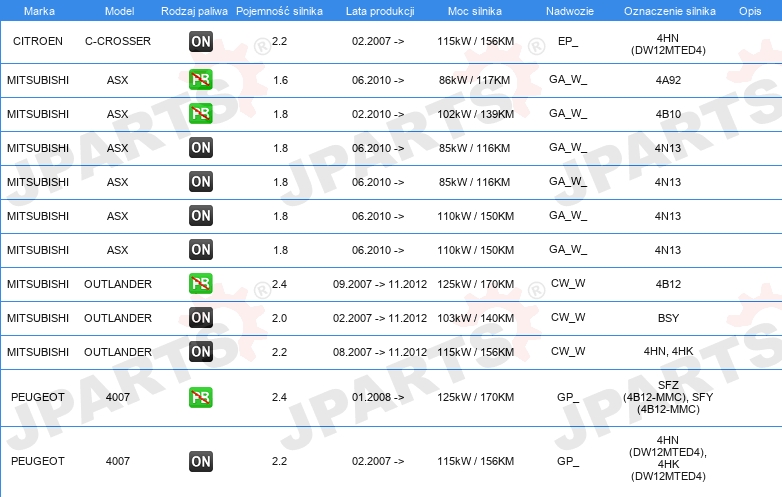Click the Model column header
This screenshot has width=782, height=497.
click(x=119, y=11)
